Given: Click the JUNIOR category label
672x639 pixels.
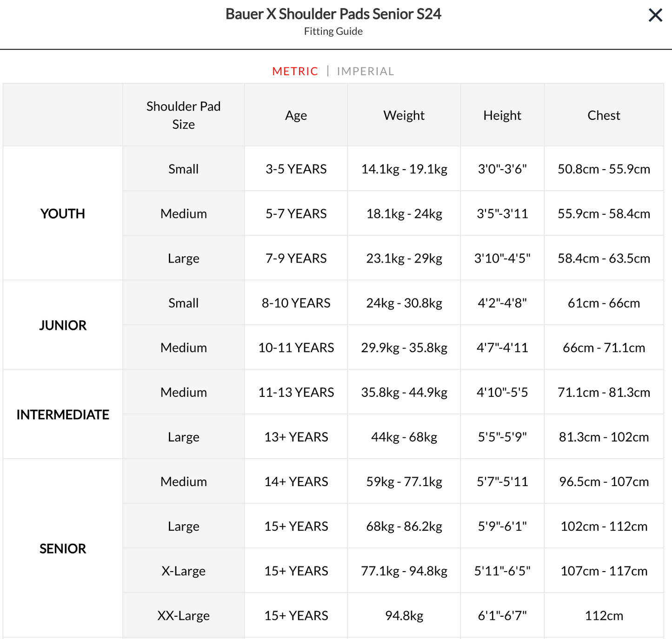Looking at the screenshot, I should point(63,325).
